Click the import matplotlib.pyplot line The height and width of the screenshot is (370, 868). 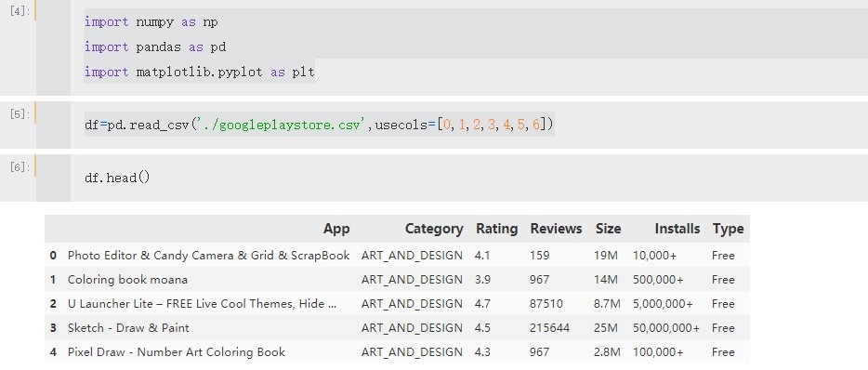click(x=199, y=72)
